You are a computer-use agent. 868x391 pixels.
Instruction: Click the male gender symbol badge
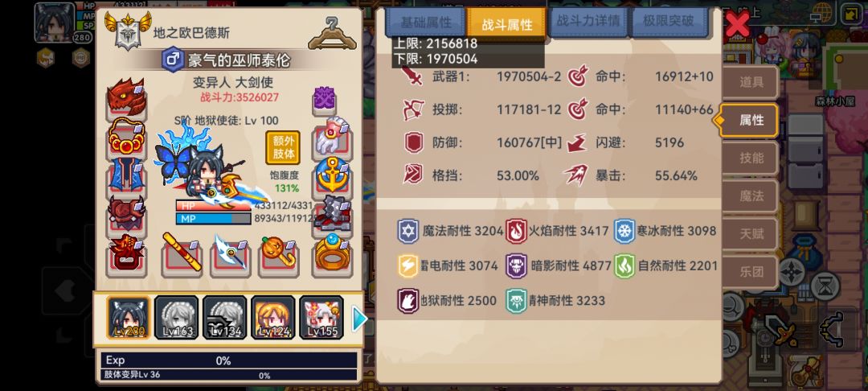click(x=173, y=60)
